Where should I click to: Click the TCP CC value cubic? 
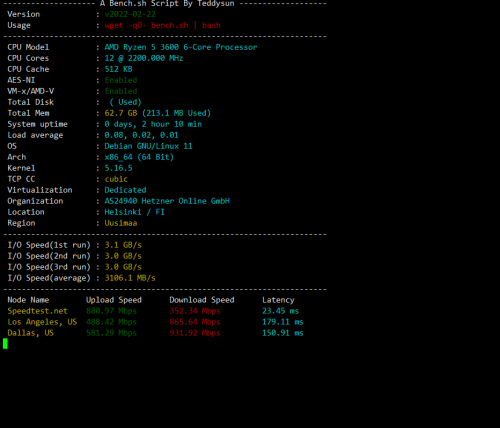(x=116, y=179)
